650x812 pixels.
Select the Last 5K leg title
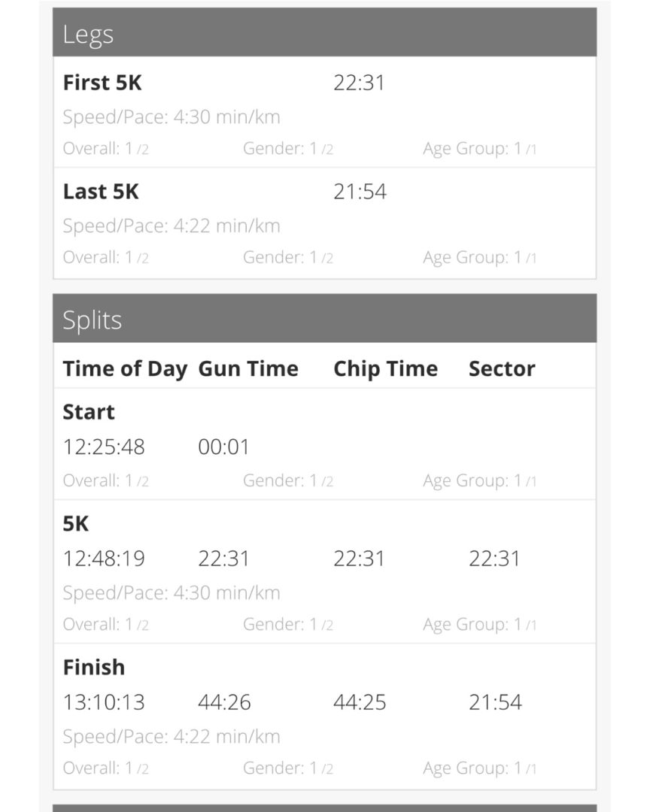click(101, 192)
